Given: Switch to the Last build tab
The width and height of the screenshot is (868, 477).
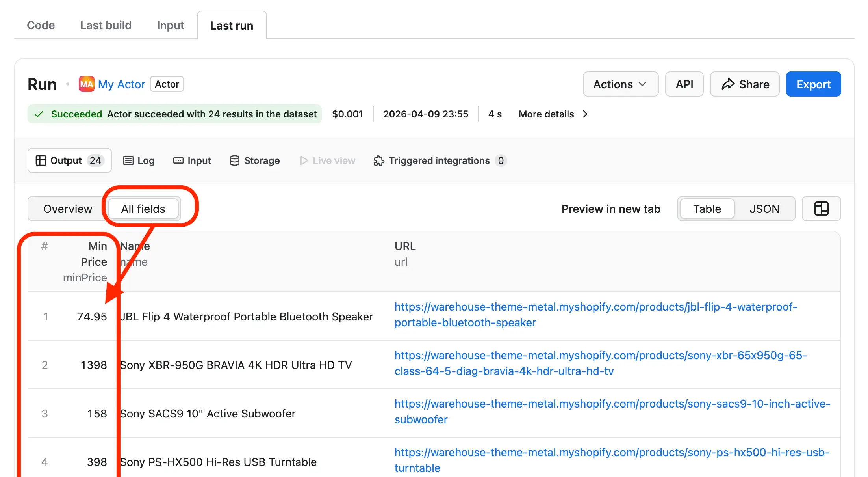Looking at the screenshot, I should [x=106, y=25].
